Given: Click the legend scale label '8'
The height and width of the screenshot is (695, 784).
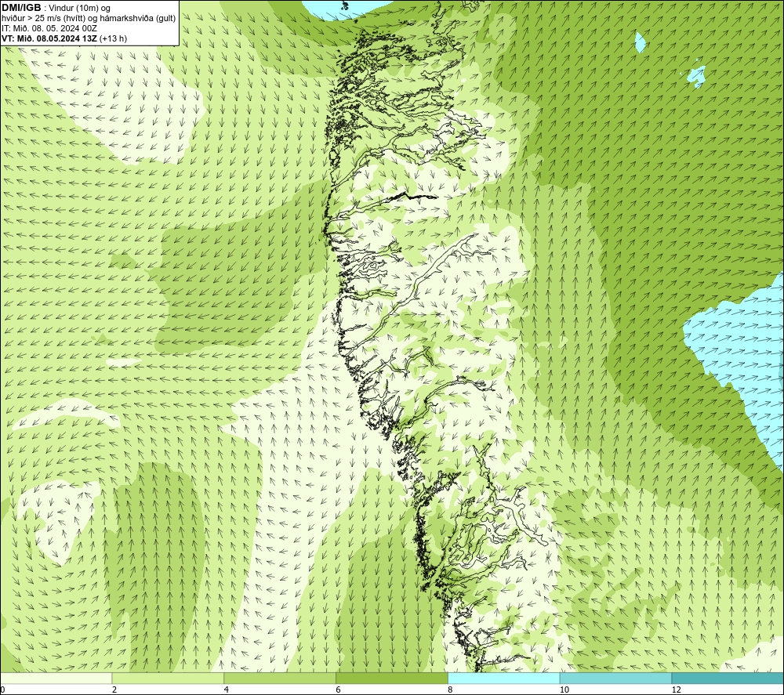Looking at the screenshot, I should point(451,690).
